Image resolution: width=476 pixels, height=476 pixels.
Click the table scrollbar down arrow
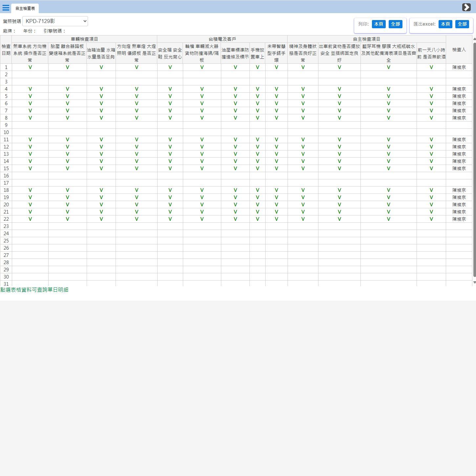[x=474, y=283]
